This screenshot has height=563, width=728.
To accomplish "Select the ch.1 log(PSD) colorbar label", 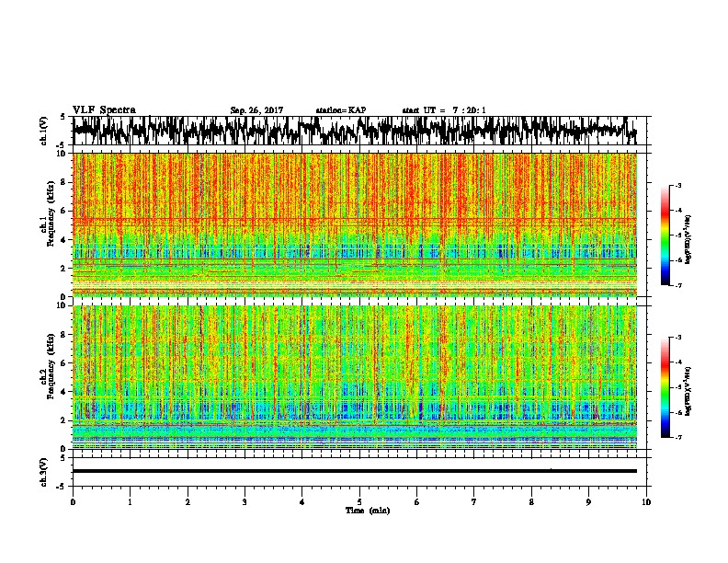I will point(688,240).
